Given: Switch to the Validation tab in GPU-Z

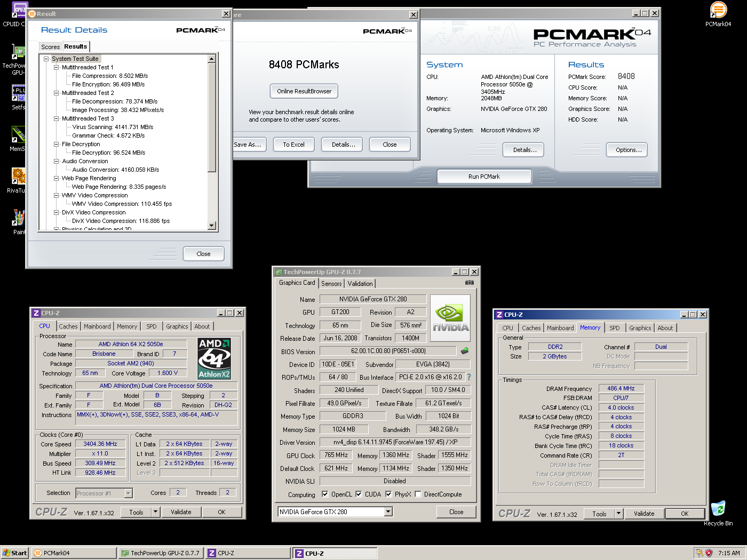Looking at the screenshot, I should [360, 284].
